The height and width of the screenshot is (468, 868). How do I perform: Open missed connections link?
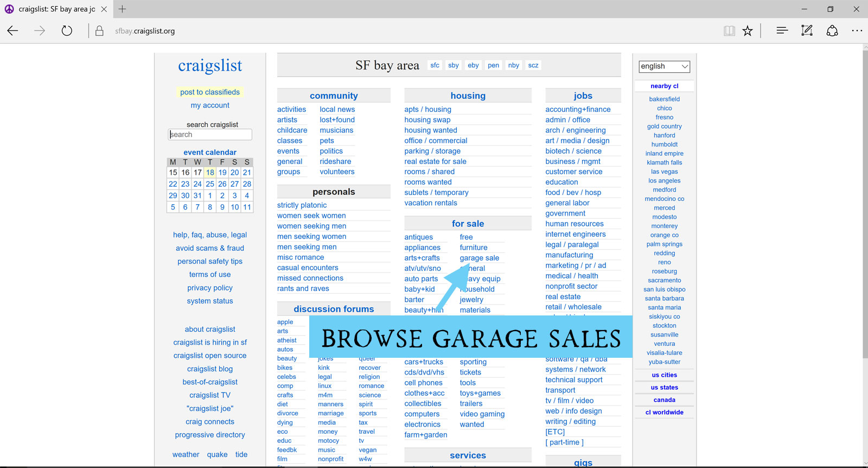(x=310, y=278)
